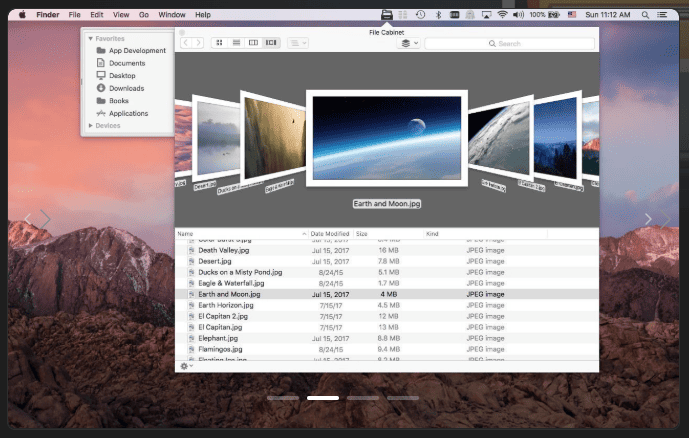Open the Notification Center icon
689x438 pixels.
click(x=662, y=14)
